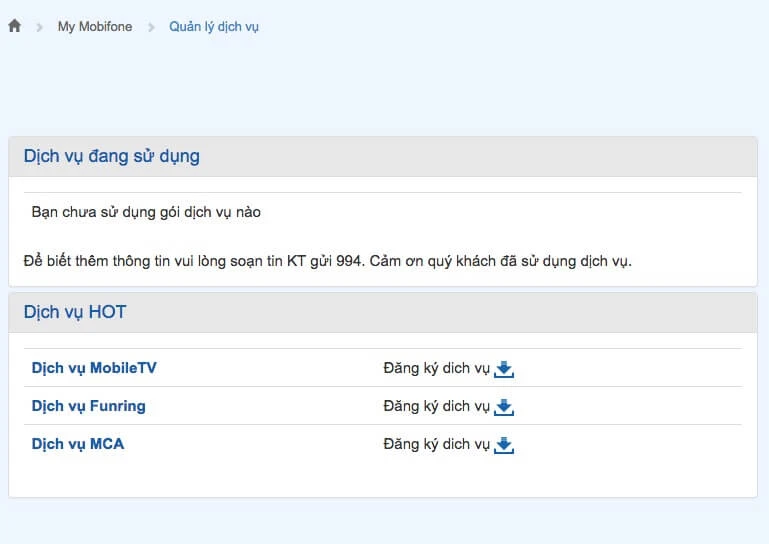Open the Dịch vụ Funring link

pos(88,406)
